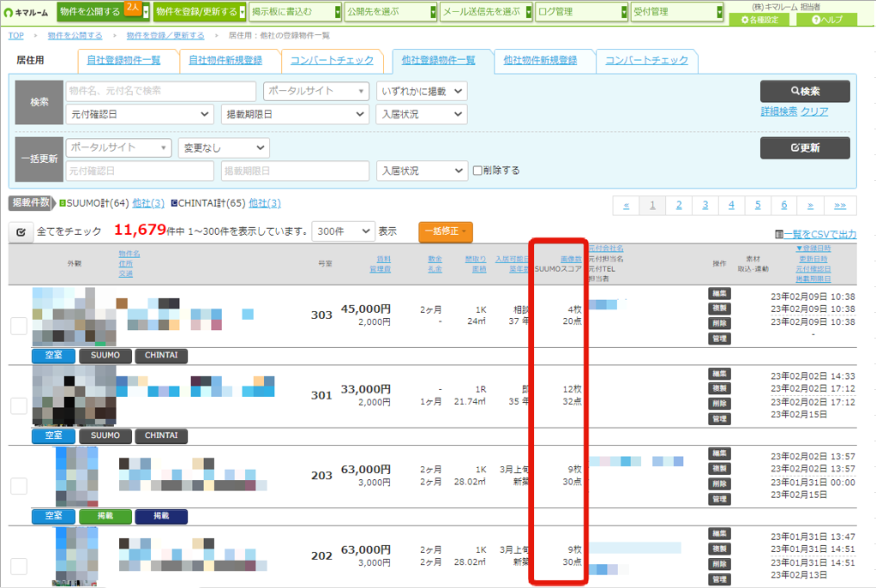Tick the checkbox for room 303 row
Image resolution: width=876 pixels, height=588 pixels.
click(19, 326)
